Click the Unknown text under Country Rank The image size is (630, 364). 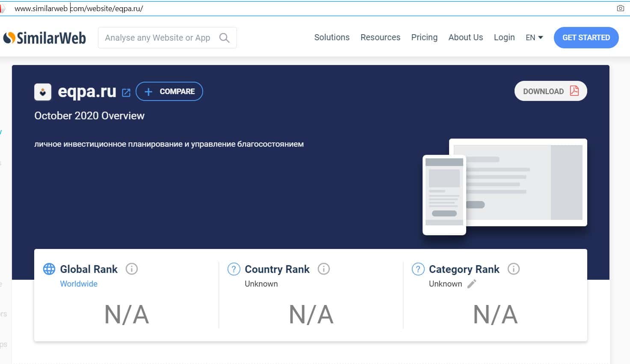(x=261, y=284)
